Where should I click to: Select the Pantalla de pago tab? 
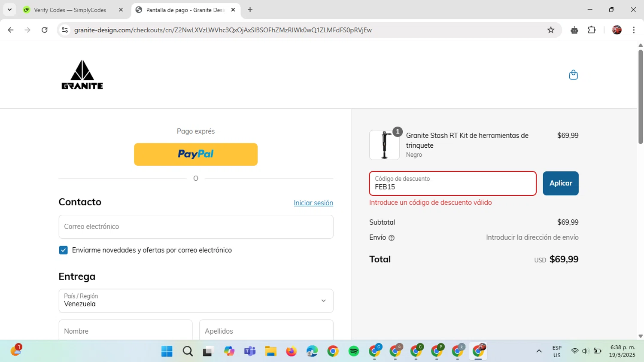click(x=185, y=10)
